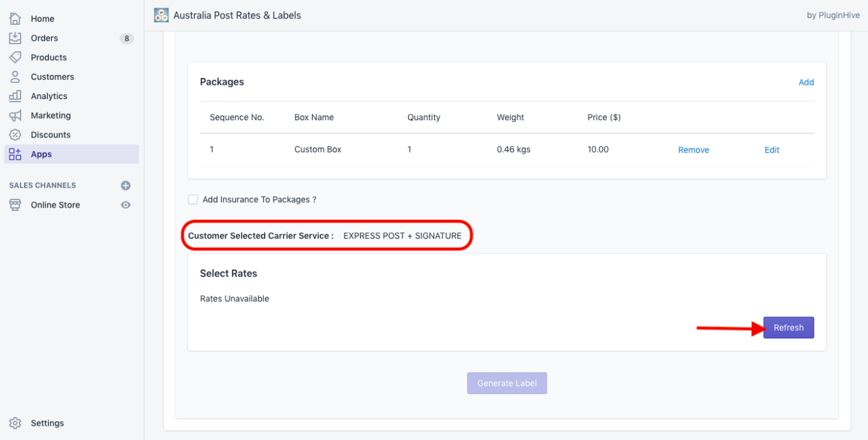
Task: Click the Analytics bar chart icon
Action: 15,96
